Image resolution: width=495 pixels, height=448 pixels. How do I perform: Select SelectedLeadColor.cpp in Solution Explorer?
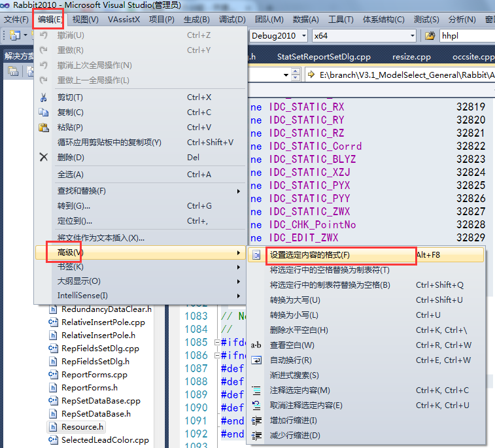pyautogui.click(x=105, y=440)
